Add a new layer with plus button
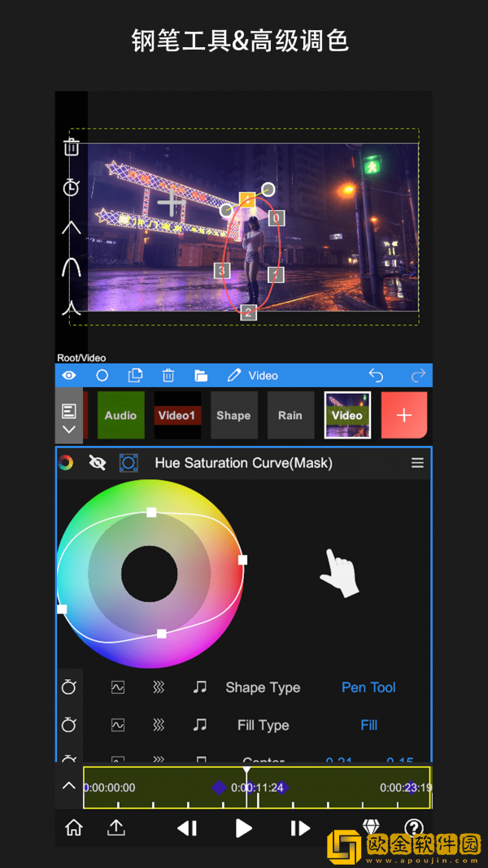Viewport: 488px width, 868px height. pos(404,415)
